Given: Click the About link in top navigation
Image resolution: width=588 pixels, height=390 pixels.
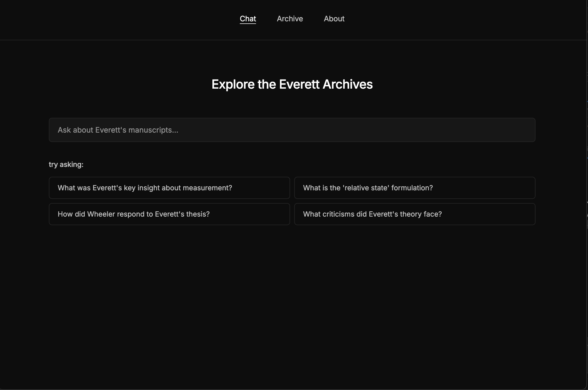Looking at the screenshot, I should point(334,19).
